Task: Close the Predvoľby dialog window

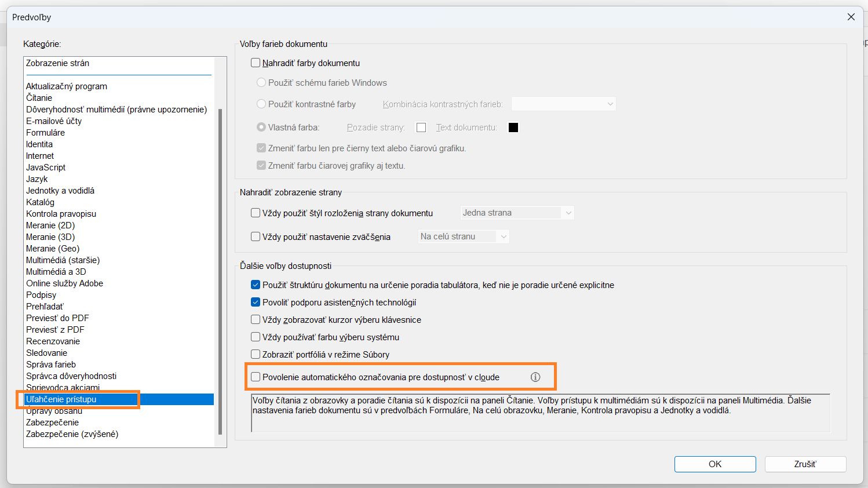Action: point(851,17)
